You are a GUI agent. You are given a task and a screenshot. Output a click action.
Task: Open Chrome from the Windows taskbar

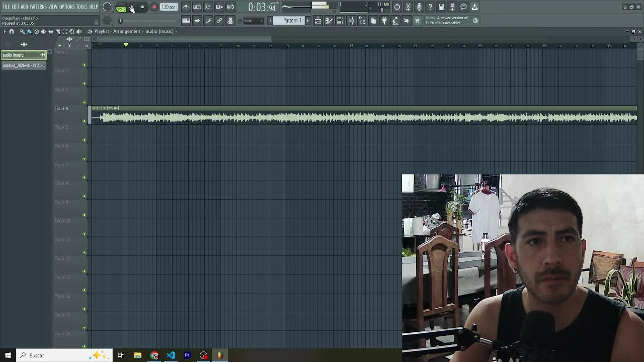click(154, 355)
